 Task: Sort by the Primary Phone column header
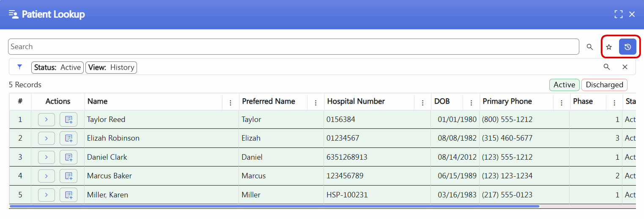coord(507,101)
